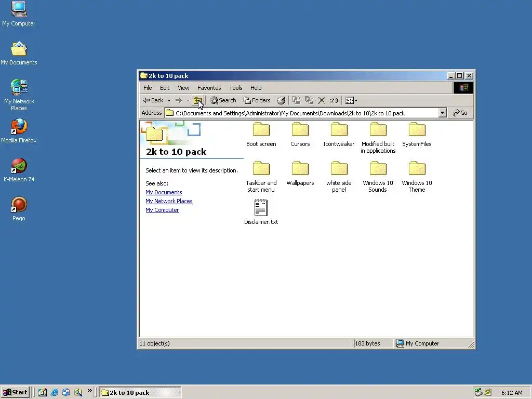Click the Windows logo throbber
532x399 pixels.
point(463,88)
